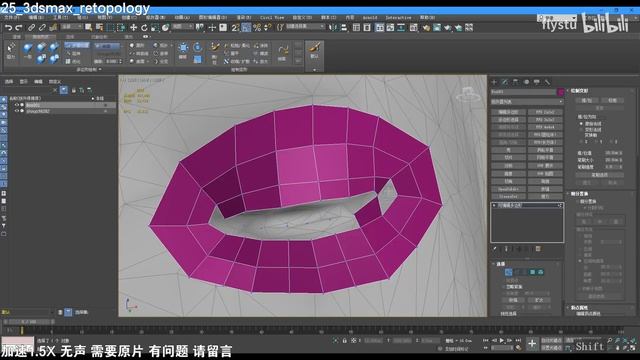Switch to the Hierarchy command panel tab

tap(516, 82)
